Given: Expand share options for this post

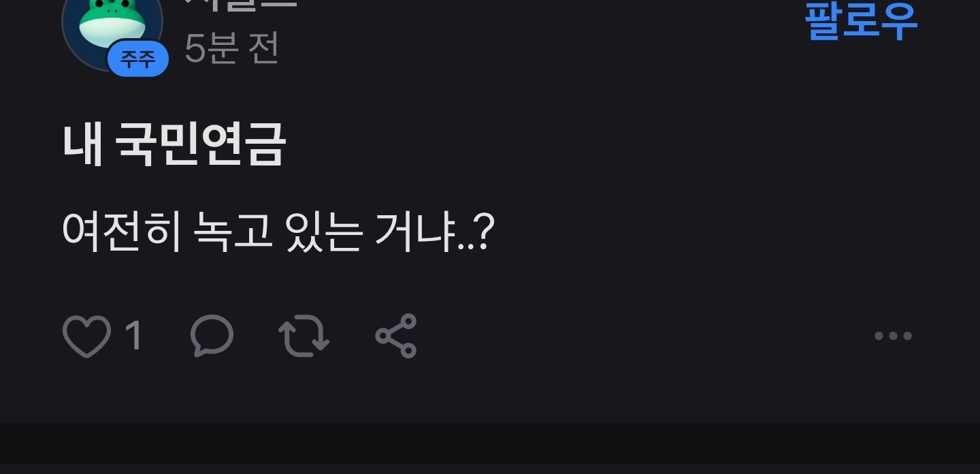Looking at the screenshot, I should [396, 336].
